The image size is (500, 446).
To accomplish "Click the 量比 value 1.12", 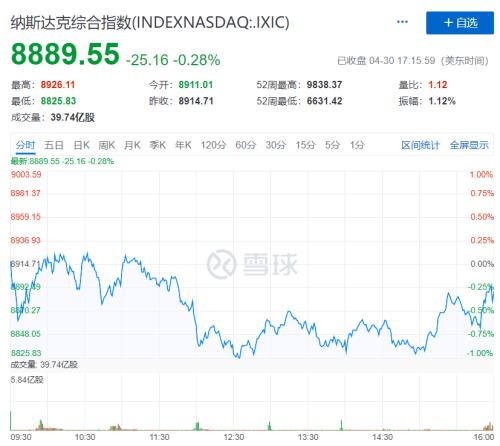I will pyautogui.click(x=438, y=85).
